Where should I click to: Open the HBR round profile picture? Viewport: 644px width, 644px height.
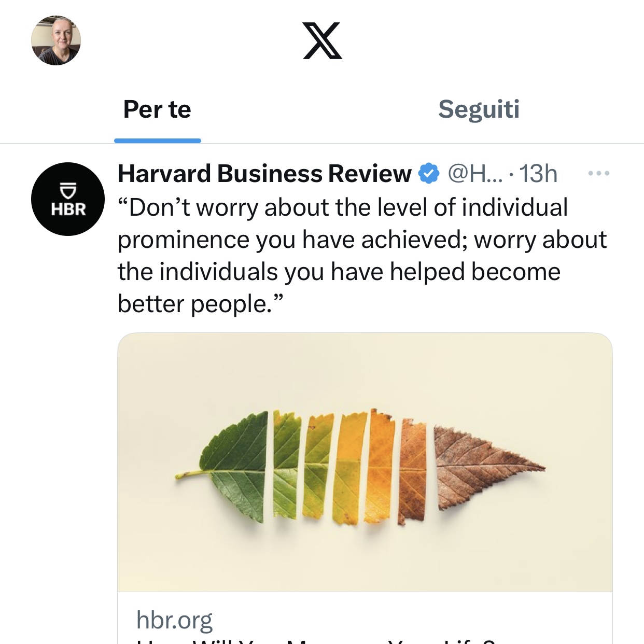(68, 199)
